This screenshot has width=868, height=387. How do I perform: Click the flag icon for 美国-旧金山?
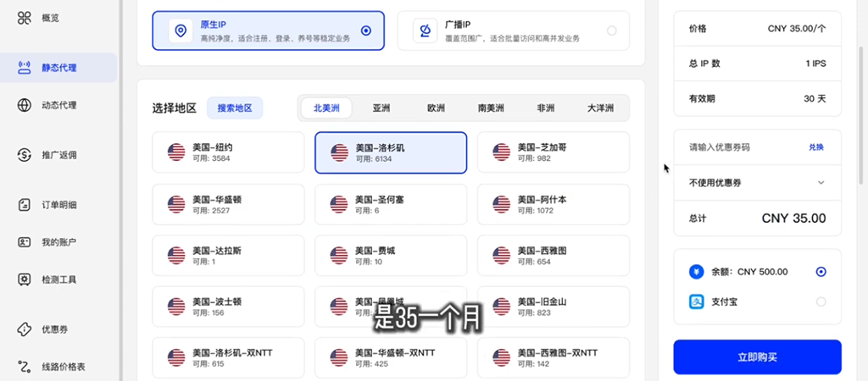click(x=502, y=307)
